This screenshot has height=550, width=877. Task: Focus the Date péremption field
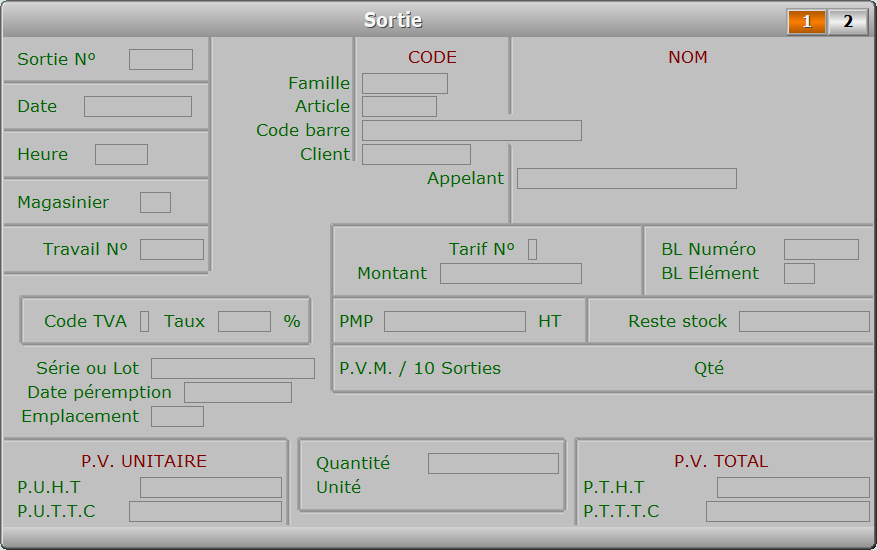[237, 392]
